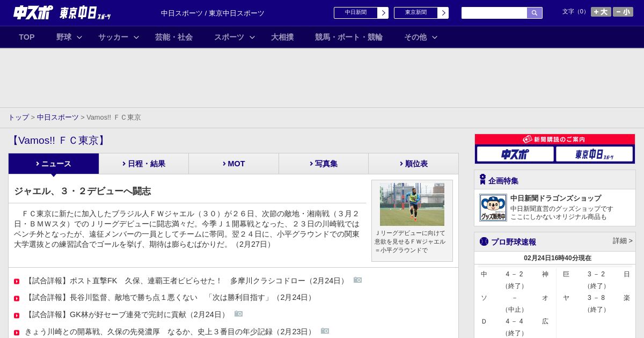
Task: Open the サッカー menu item
Action: coord(113,37)
